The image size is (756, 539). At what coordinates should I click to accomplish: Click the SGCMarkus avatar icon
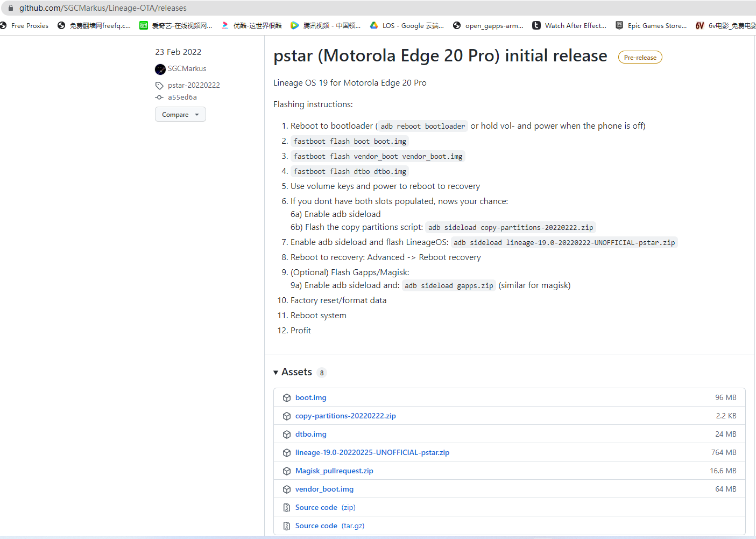(160, 69)
